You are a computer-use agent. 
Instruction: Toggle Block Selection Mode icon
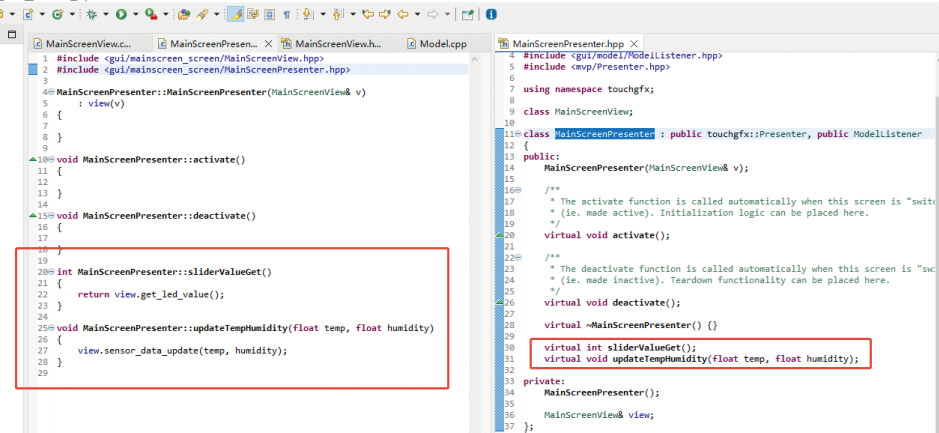coord(269,14)
